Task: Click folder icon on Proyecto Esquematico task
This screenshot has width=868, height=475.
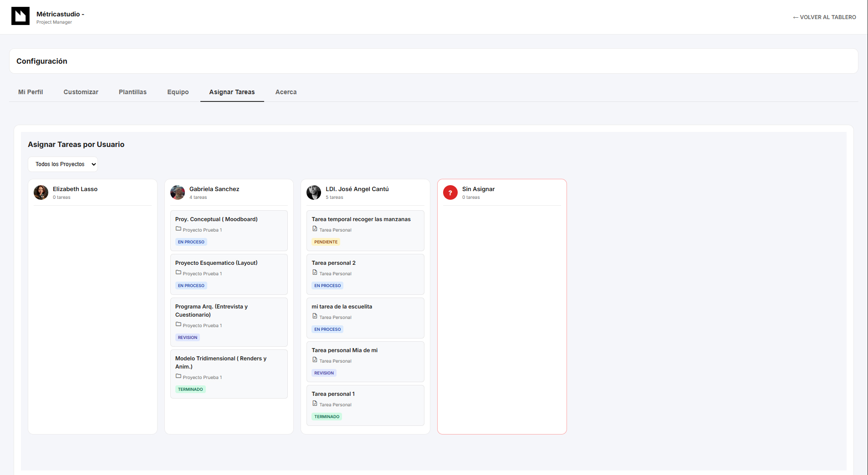Action: [179, 273]
